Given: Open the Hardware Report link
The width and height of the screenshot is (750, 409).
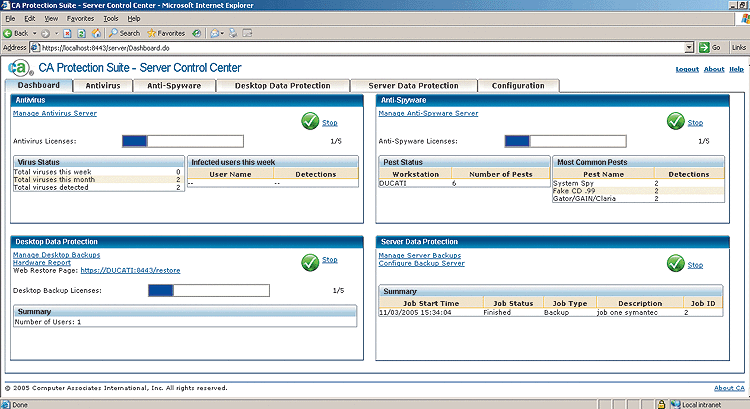Looking at the screenshot, I should coord(42,263).
